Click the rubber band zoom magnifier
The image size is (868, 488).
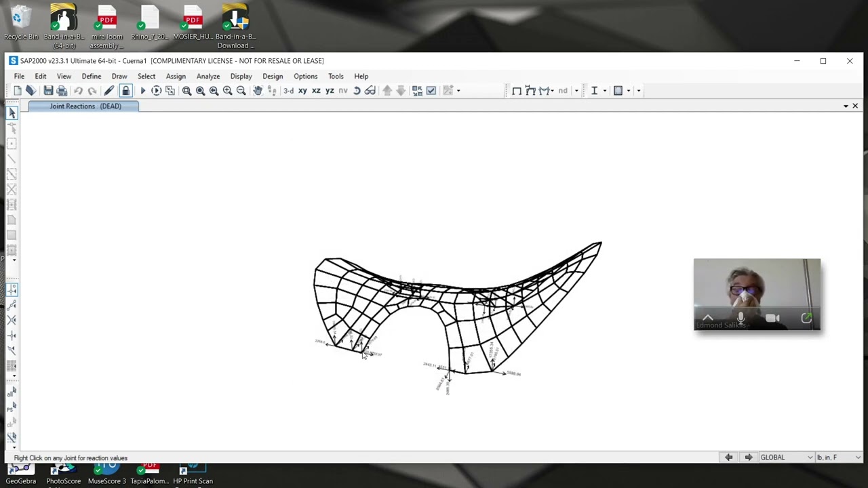click(186, 90)
